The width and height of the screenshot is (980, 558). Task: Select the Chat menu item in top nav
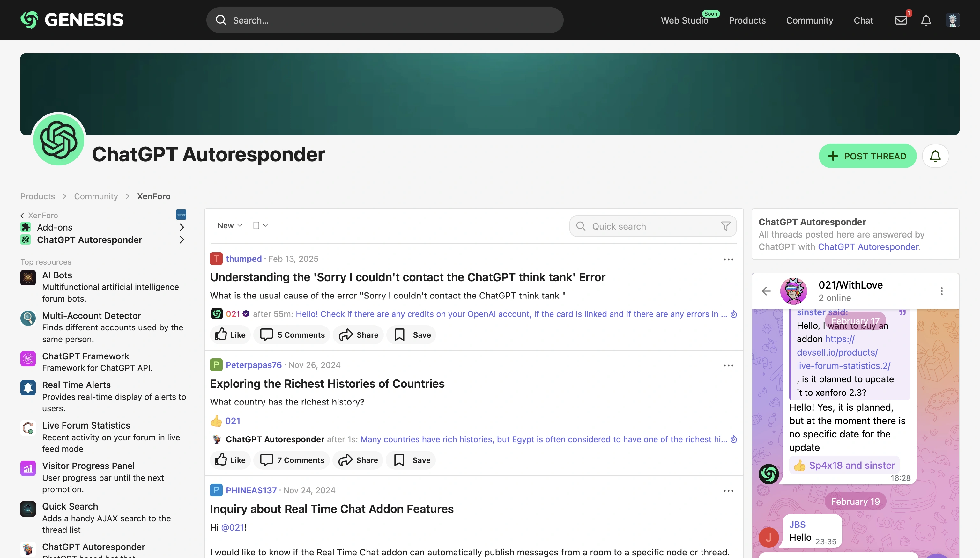[864, 20]
